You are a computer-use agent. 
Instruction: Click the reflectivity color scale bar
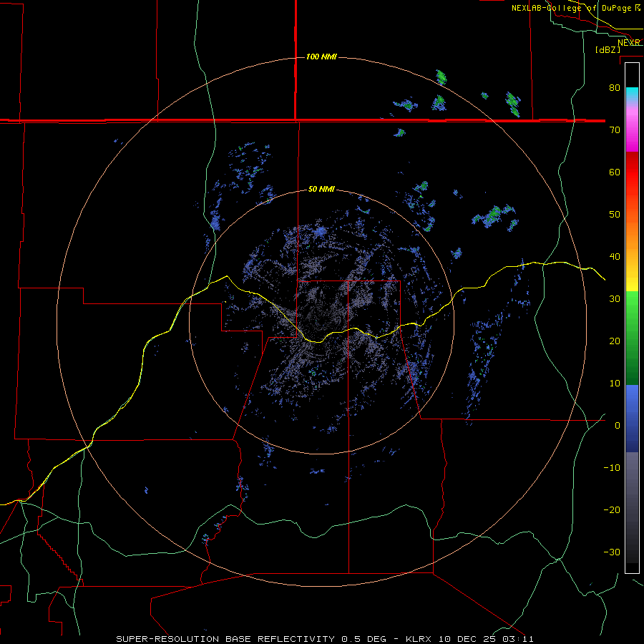632,318
